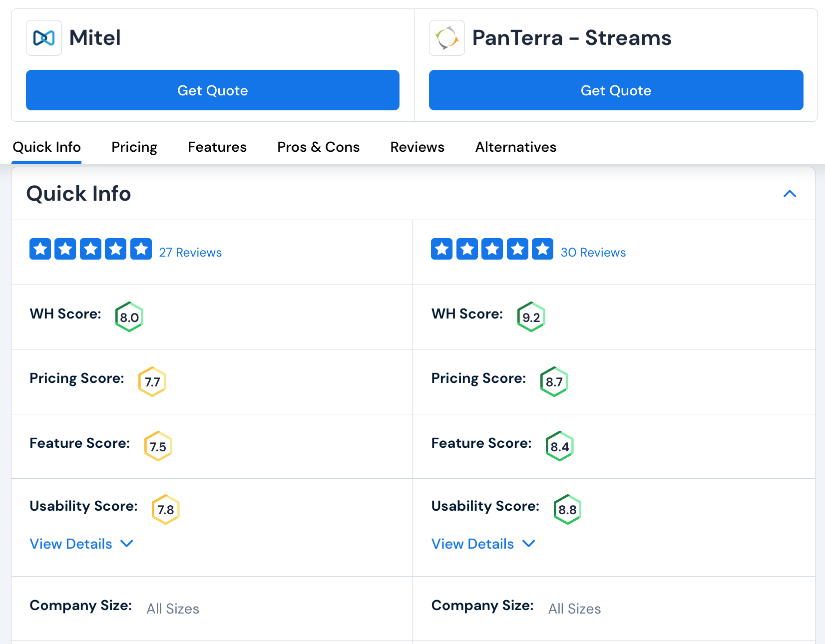Switch to the Pricing tab
Screen dimensions: 825x644
(x=134, y=147)
